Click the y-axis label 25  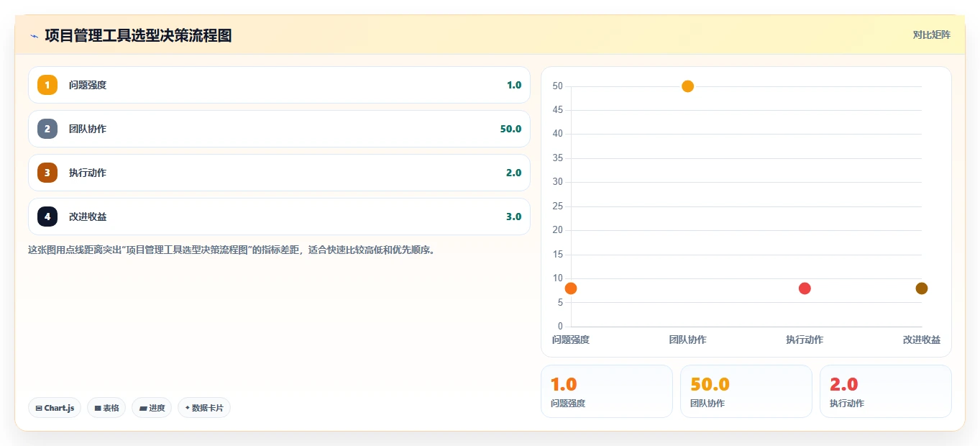tap(557, 206)
